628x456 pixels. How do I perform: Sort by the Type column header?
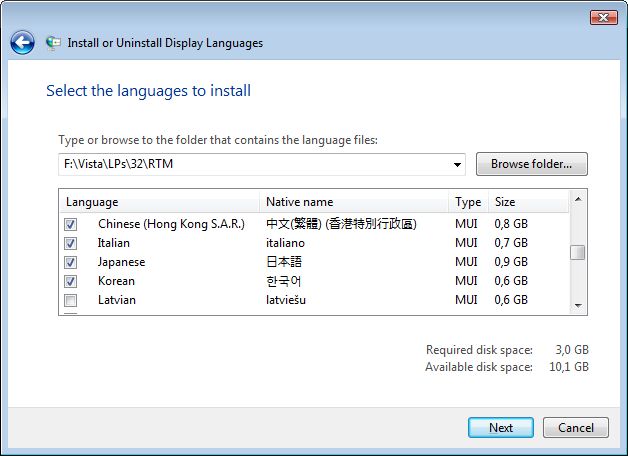pyautogui.click(x=468, y=202)
